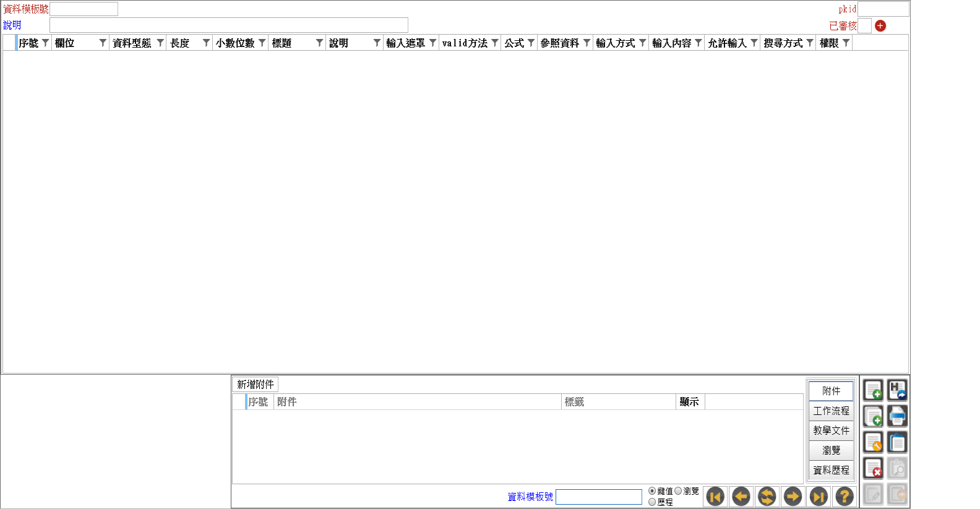Open filter dropdown for 輸入遮罩 column
The height and width of the screenshot is (509, 980).
[x=432, y=43]
